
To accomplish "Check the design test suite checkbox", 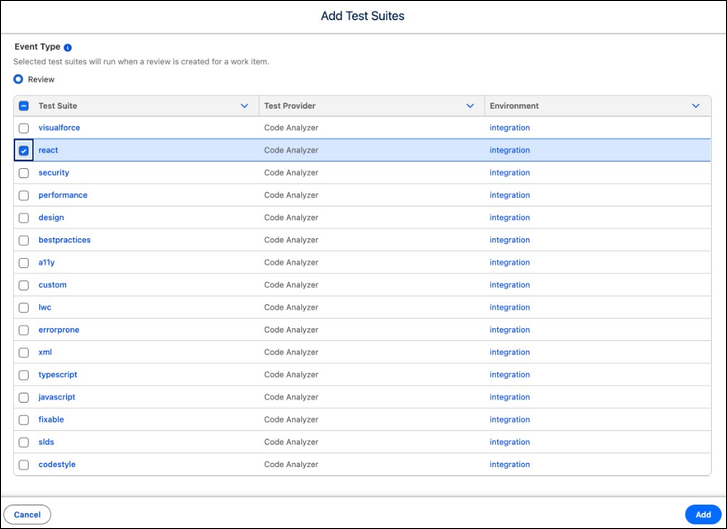I will [24, 218].
